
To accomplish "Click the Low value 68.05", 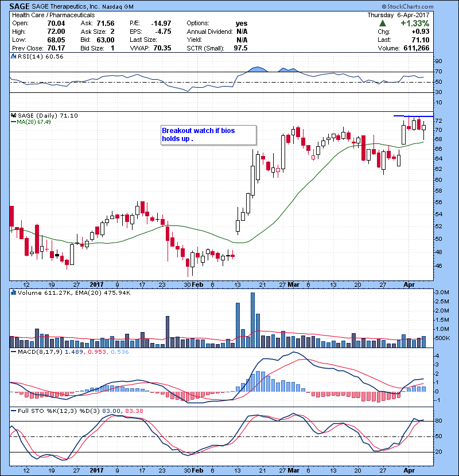I will [x=56, y=40].
